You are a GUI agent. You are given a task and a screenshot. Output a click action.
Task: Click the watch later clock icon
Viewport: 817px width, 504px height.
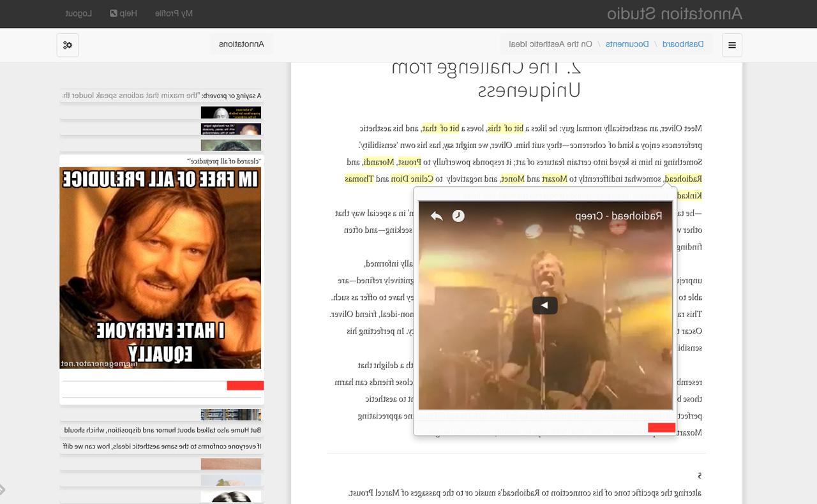pyautogui.click(x=458, y=216)
